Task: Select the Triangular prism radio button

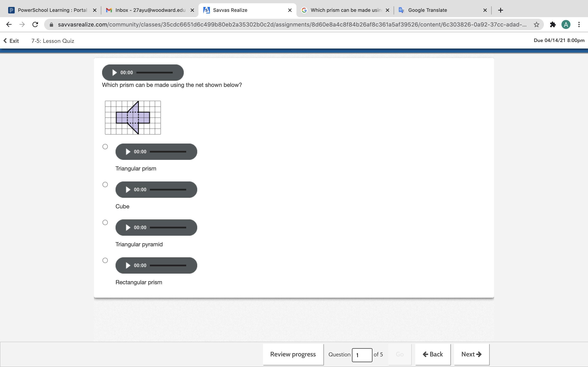Action: pos(105,147)
